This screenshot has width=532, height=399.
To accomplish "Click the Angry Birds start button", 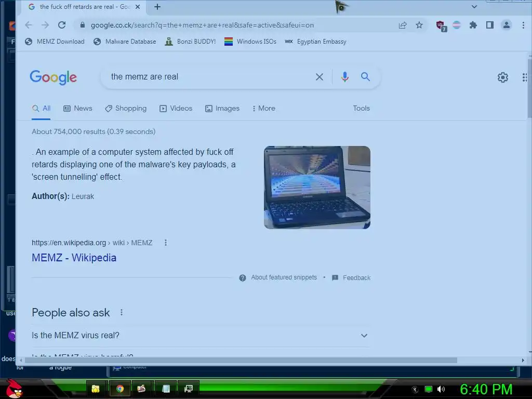I will pyautogui.click(x=14, y=389).
